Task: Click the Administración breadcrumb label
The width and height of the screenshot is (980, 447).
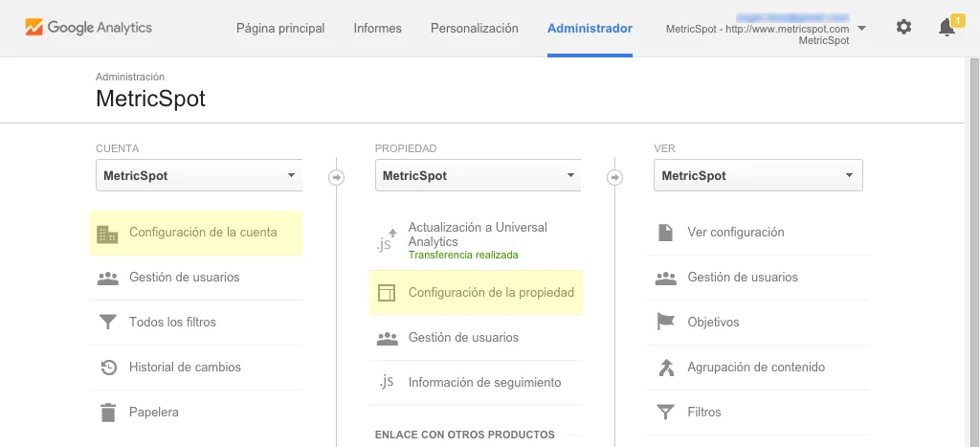Action: pos(130,77)
